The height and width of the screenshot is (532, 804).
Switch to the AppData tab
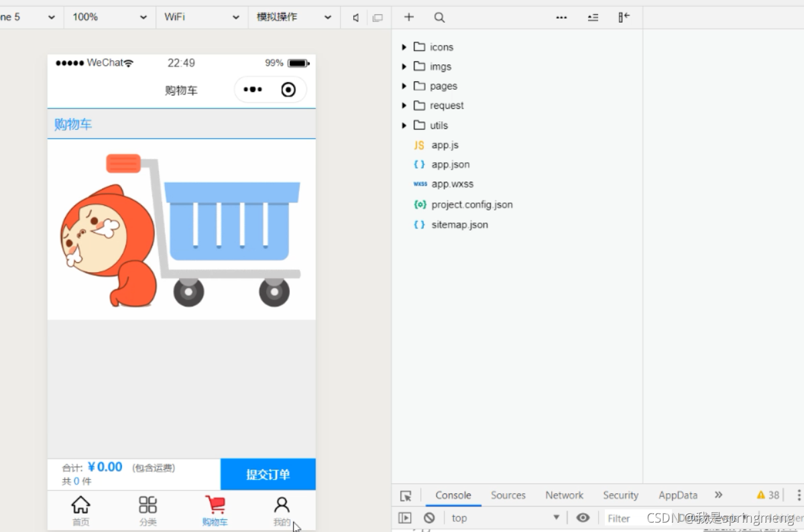click(x=678, y=495)
